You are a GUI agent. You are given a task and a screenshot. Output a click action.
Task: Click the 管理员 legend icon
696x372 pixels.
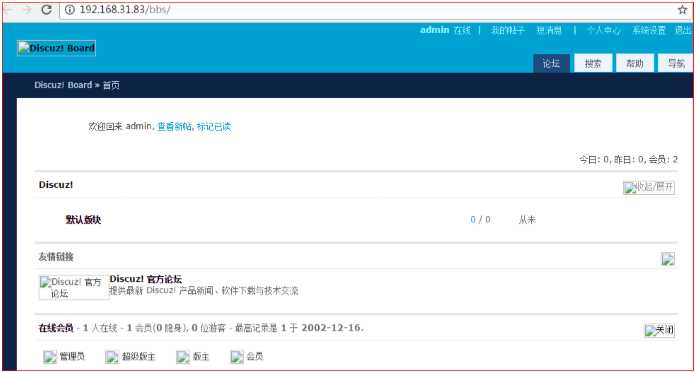pos(50,356)
